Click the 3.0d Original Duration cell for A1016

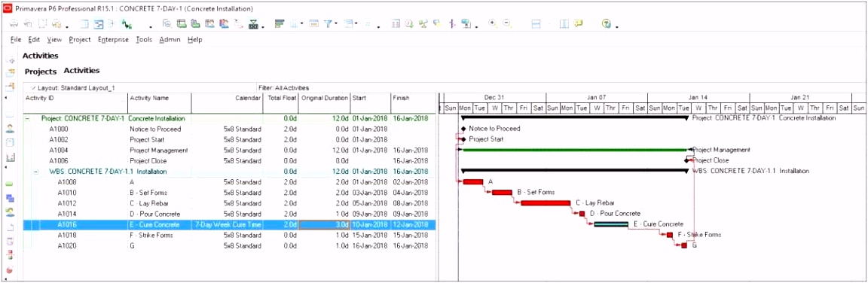(x=325, y=224)
